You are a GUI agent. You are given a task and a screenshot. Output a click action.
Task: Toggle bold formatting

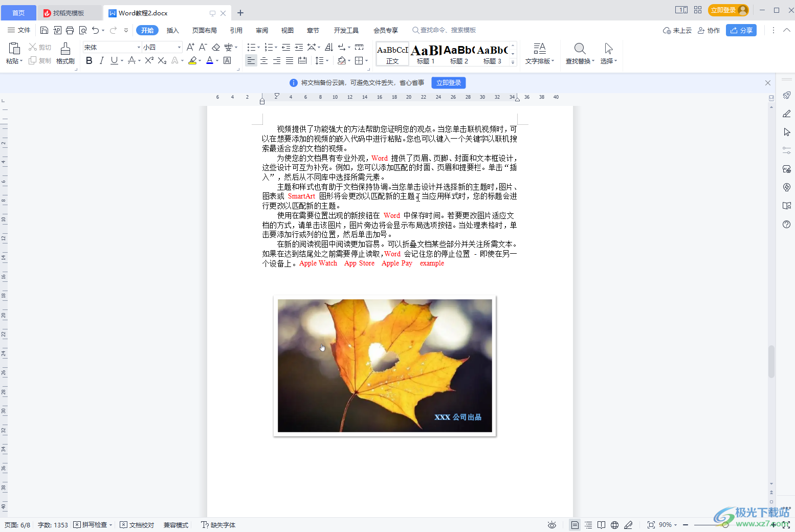point(89,60)
